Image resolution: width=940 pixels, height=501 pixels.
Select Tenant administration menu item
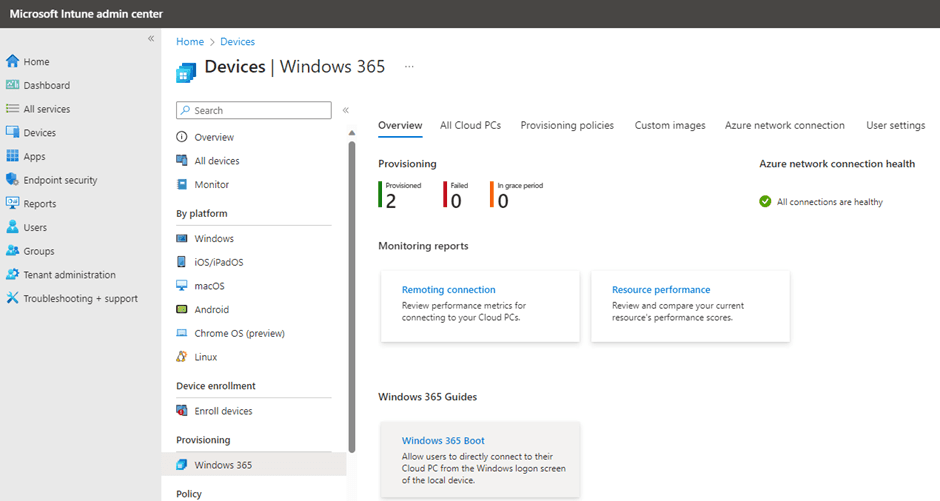click(70, 274)
